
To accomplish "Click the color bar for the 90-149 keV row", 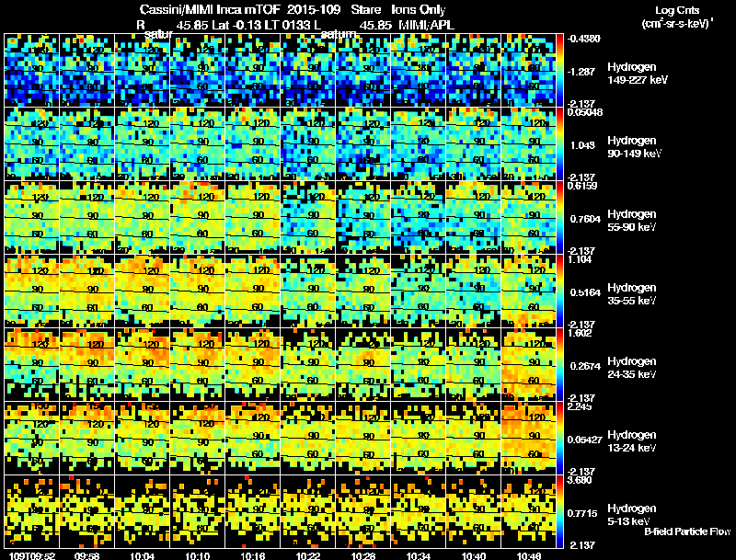I will point(559,143).
